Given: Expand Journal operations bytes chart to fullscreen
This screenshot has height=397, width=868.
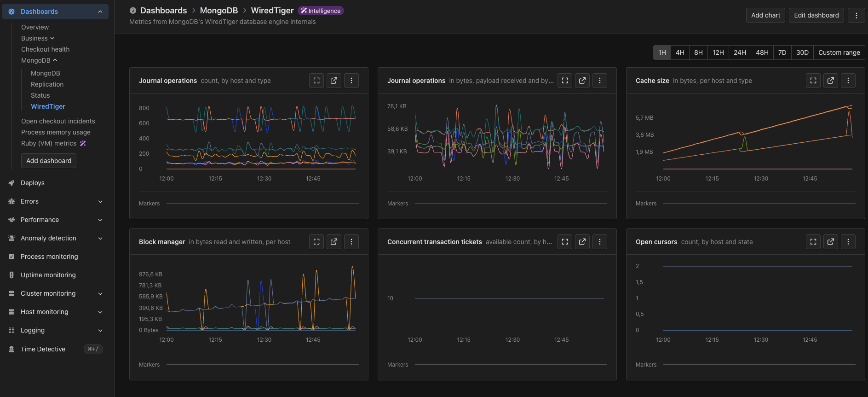Looking at the screenshot, I should click(x=565, y=81).
